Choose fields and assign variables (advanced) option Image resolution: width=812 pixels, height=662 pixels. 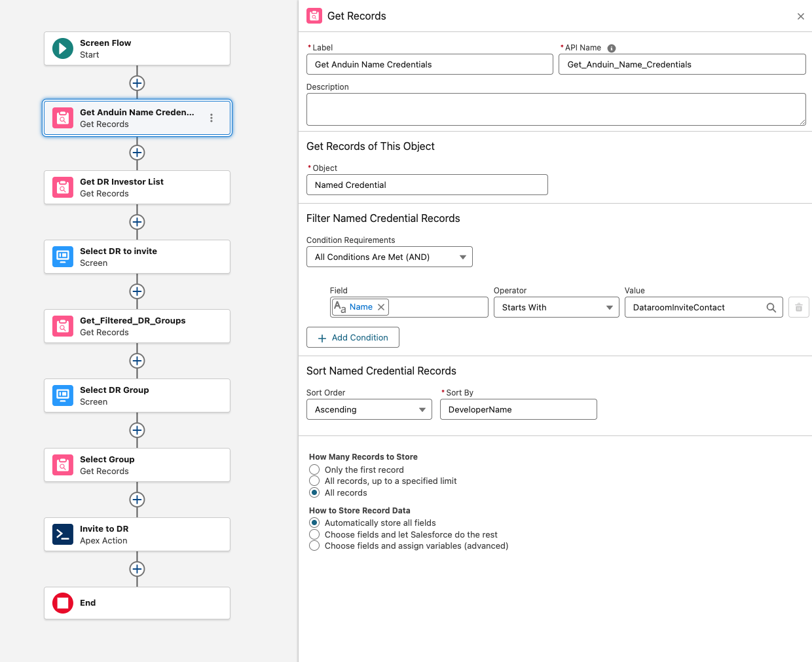pyautogui.click(x=314, y=545)
